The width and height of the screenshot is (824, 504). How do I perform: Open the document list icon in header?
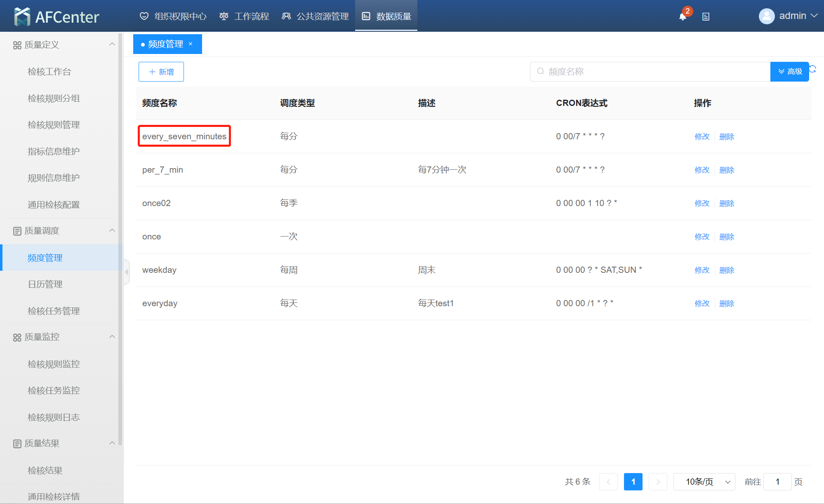tap(706, 16)
